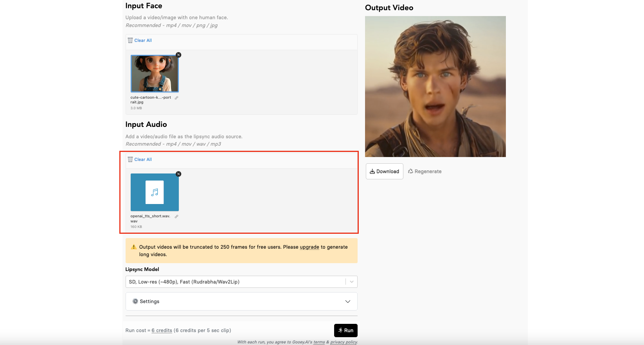The width and height of the screenshot is (644, 345).
Task: Click 'Add a video/audio file as the lipsync audio source.'
Action: click(x=184, y=137)
